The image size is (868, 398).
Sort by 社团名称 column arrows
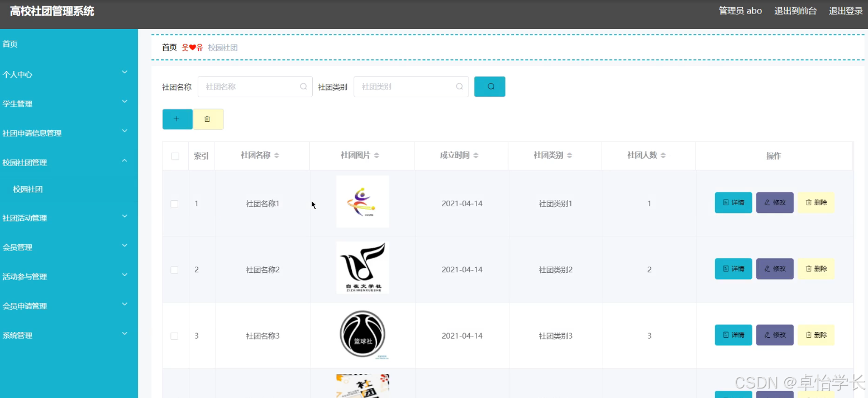pos(276,155)
